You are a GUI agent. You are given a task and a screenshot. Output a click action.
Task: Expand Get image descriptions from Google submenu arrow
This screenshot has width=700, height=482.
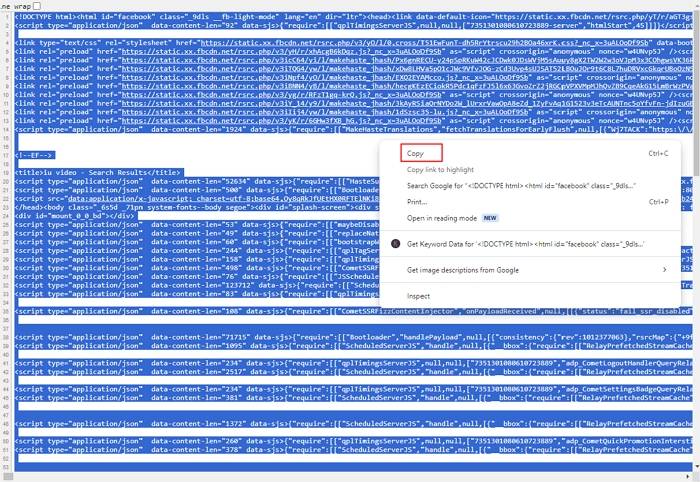tap(665, 269)
